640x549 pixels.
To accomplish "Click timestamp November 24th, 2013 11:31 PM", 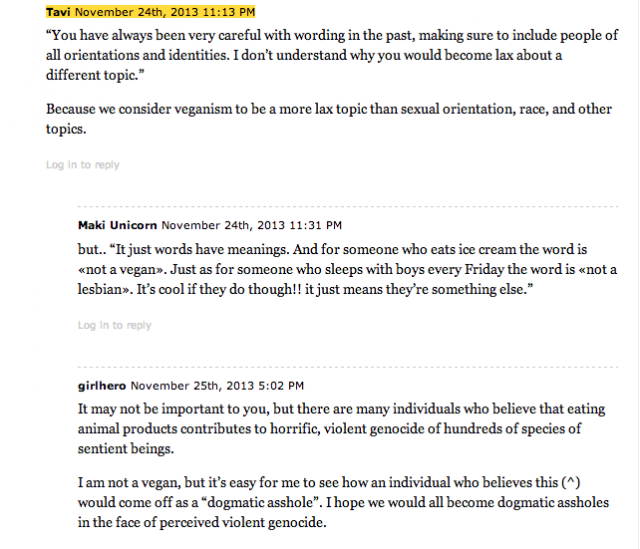I will pyautogui.click(x=251, y=225).
